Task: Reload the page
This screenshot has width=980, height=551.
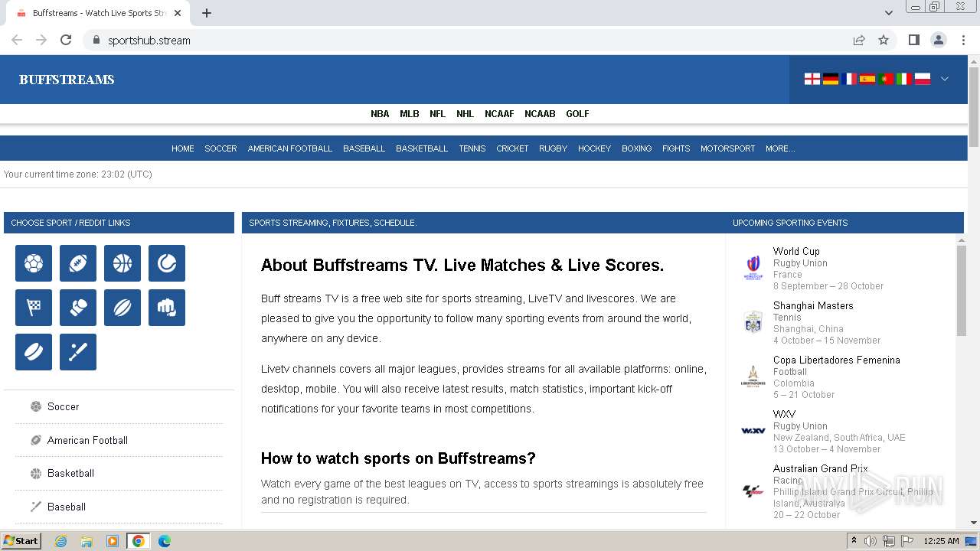Action: pos(66,40)
